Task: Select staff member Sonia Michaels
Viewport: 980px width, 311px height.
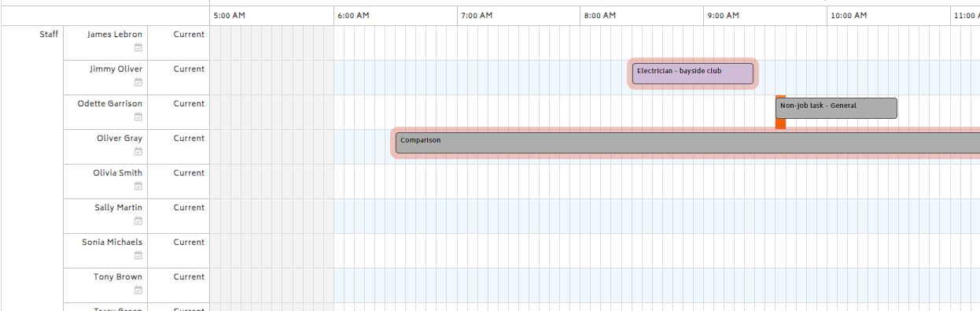Action: [112, 243]
